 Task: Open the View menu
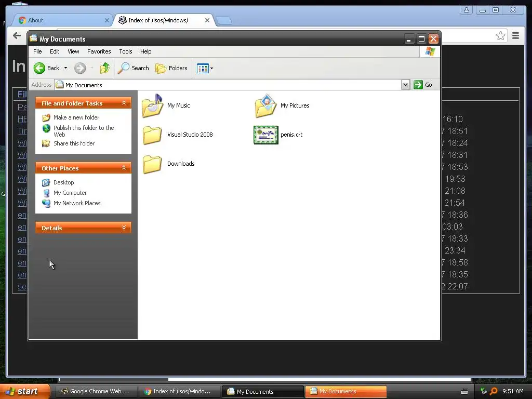pyautogui.click(x=73, y=51)
